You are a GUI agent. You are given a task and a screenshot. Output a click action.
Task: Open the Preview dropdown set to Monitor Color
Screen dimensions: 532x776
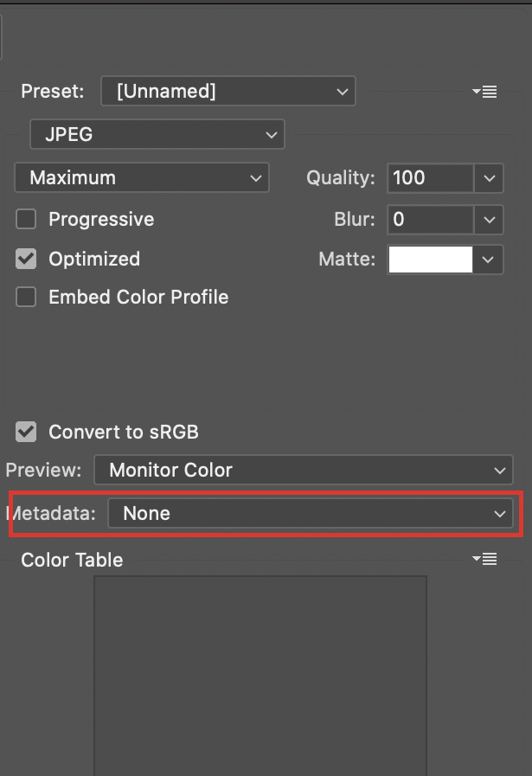(x=303, y=471)
